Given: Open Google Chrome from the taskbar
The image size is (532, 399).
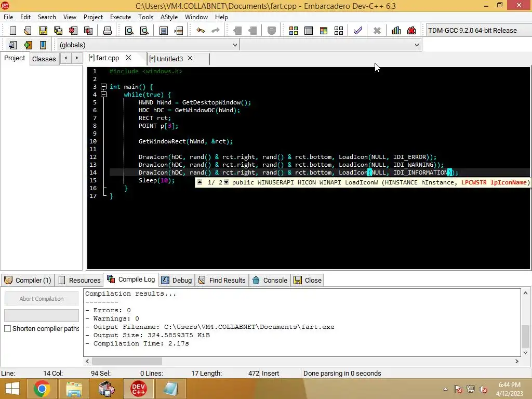Looking at the screenshot, I should tap(42, 389).
